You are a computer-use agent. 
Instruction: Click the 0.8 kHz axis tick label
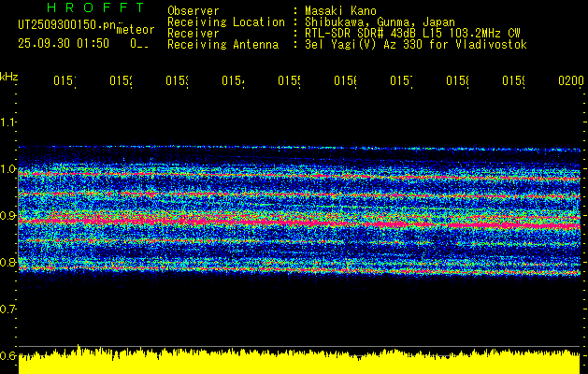coord(7,262)
